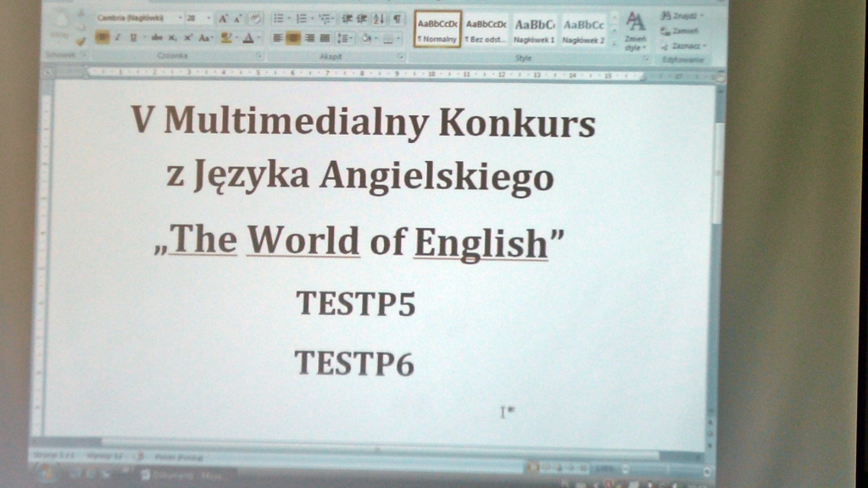Click the justify text icon
The height and width of the screenshot is (488, 868).
(325, 38)
